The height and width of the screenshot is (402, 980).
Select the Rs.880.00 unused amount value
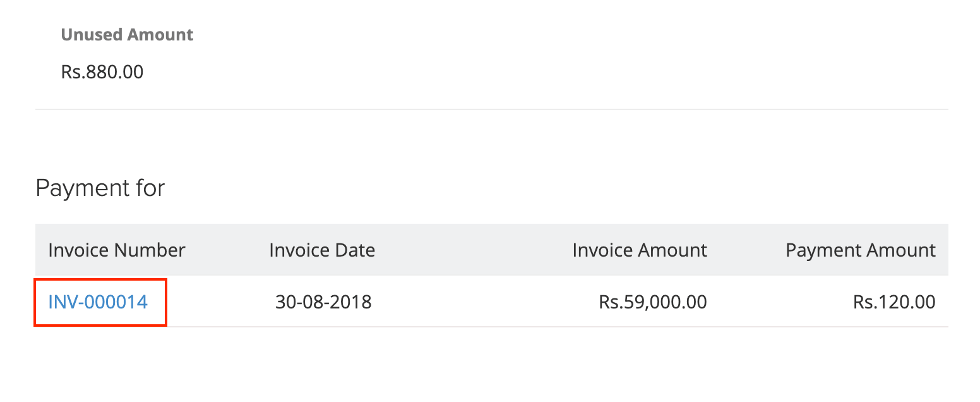pos(102,71)
